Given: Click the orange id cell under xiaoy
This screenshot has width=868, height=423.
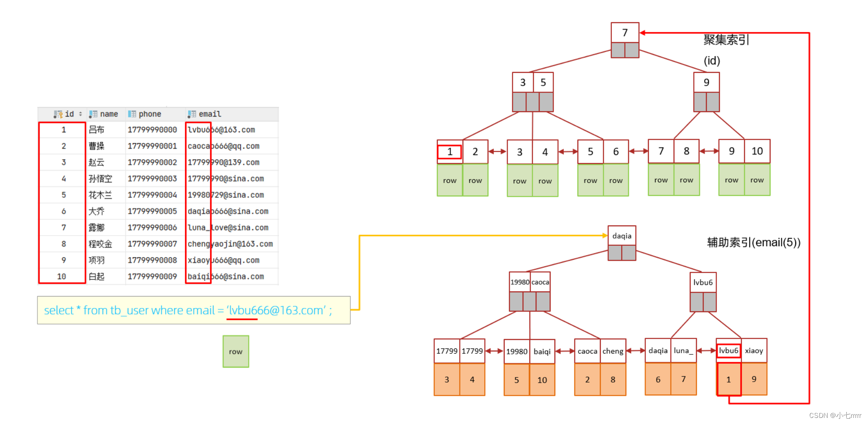Looking at the screenshot, I should pos(754,379).
